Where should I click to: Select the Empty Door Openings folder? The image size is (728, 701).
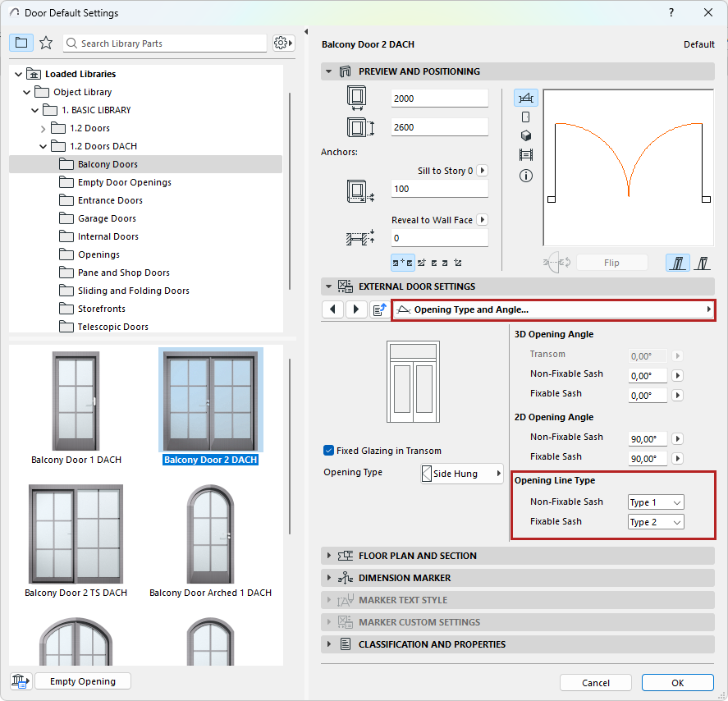pos(125,182)
